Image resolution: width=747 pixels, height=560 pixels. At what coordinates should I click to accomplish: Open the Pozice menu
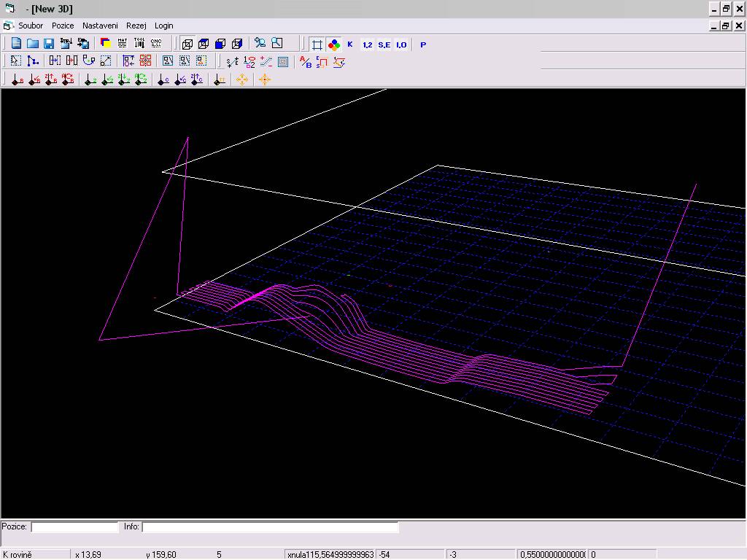(x=63, y=26)
